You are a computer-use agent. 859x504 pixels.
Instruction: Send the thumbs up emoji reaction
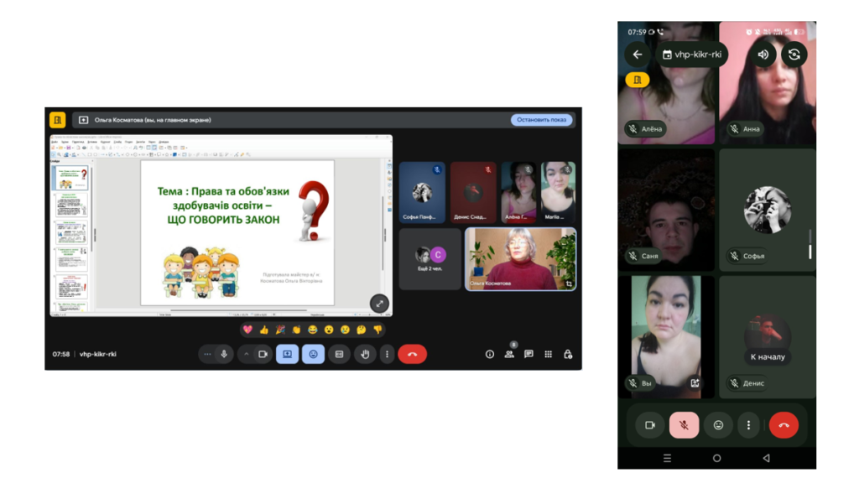264,330
